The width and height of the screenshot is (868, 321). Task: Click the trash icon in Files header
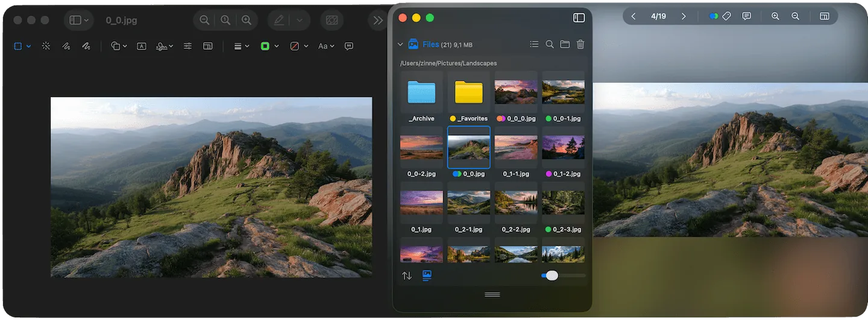pyautogui.click(x=580, y=44)
